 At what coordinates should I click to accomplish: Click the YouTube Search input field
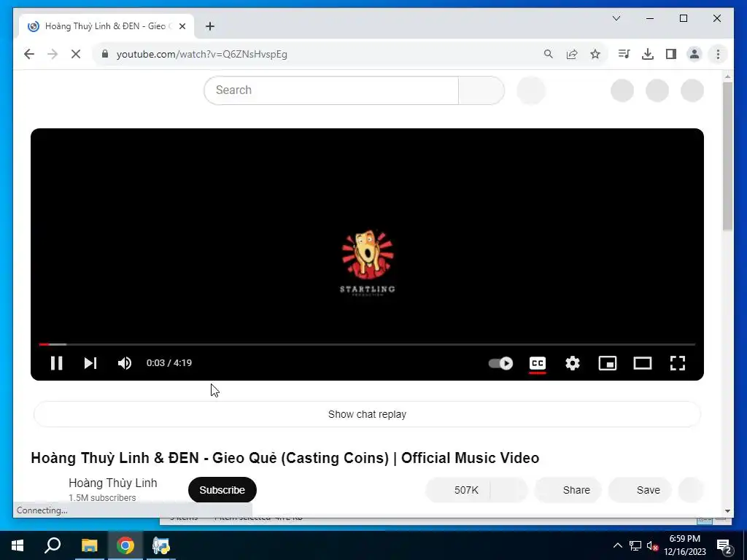[x=331, y=90]
